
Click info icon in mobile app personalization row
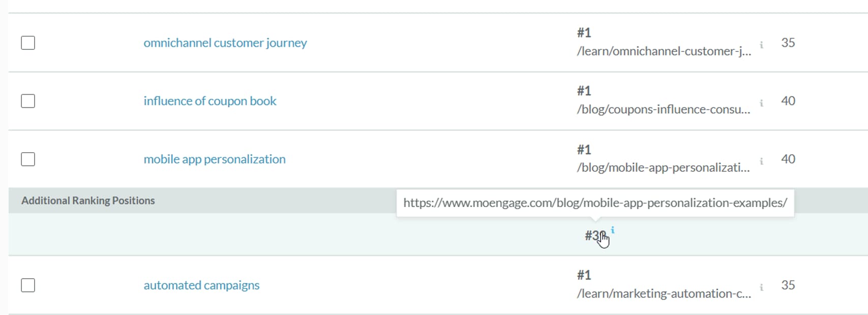click(x=761, y=161)
